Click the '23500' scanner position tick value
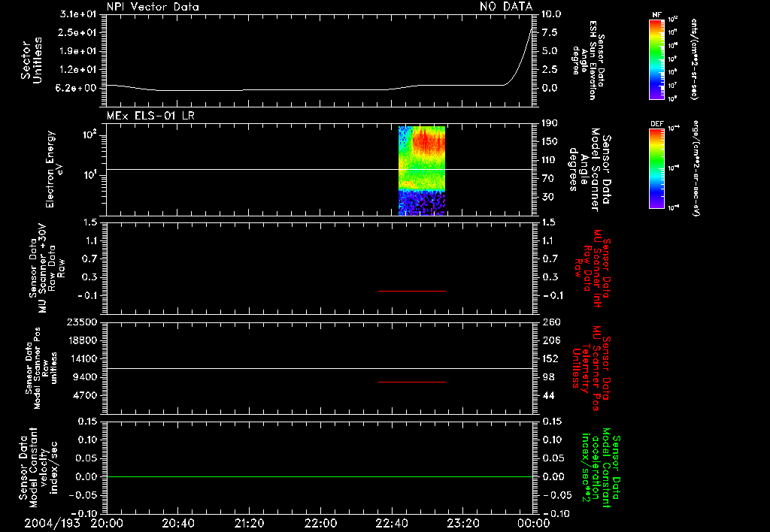The image size is (770, 532). pos(81,322)
